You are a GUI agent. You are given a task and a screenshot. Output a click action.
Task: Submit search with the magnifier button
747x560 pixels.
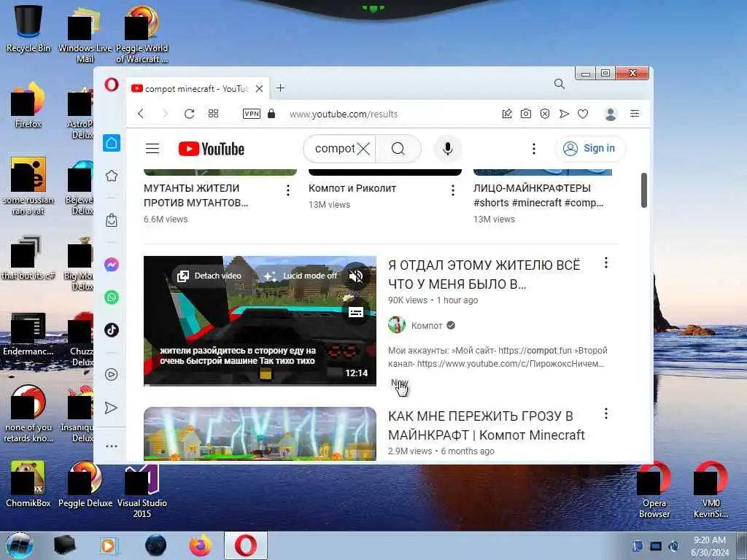point(398,149)
